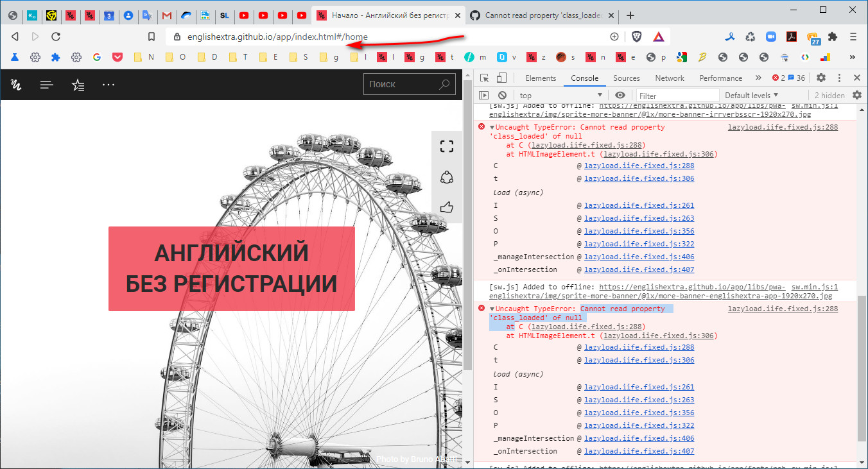Toggle fullscreen with the corner-brackets icon
Screen dimensions: 868x469
(447, 146)
